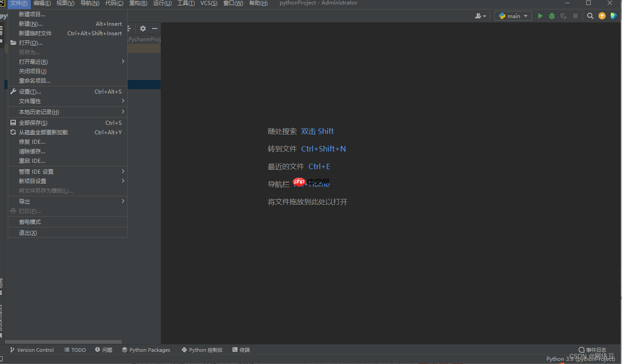Open the 终端 tool window

point(241,350)
